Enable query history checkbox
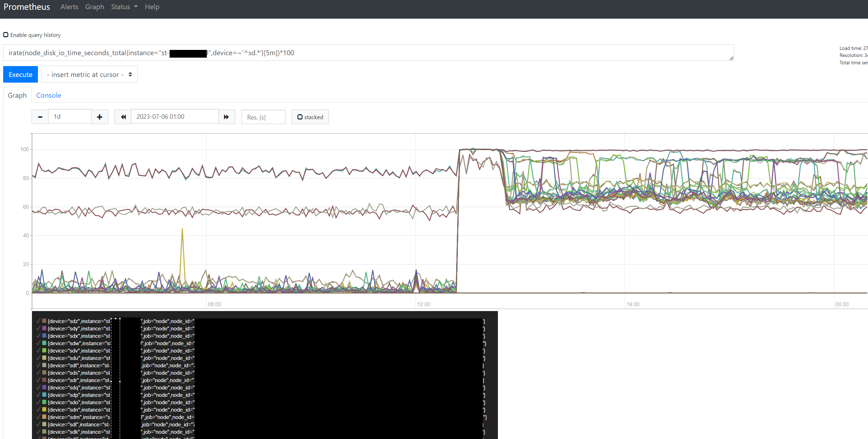The width and height of the screenshot is (868, 439). point(6,35)
